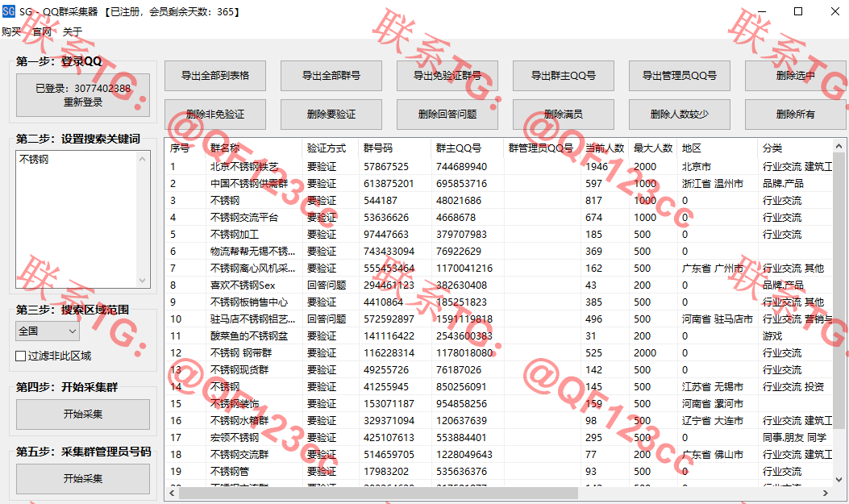
Task: Select the row 不锈钢装饰
Action: (x=499, y=404)
